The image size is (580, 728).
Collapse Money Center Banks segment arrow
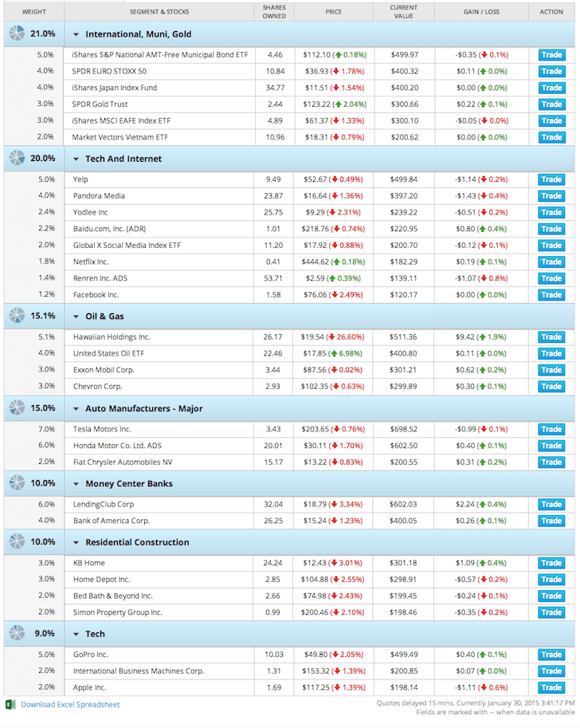click(x=76, y=484)
